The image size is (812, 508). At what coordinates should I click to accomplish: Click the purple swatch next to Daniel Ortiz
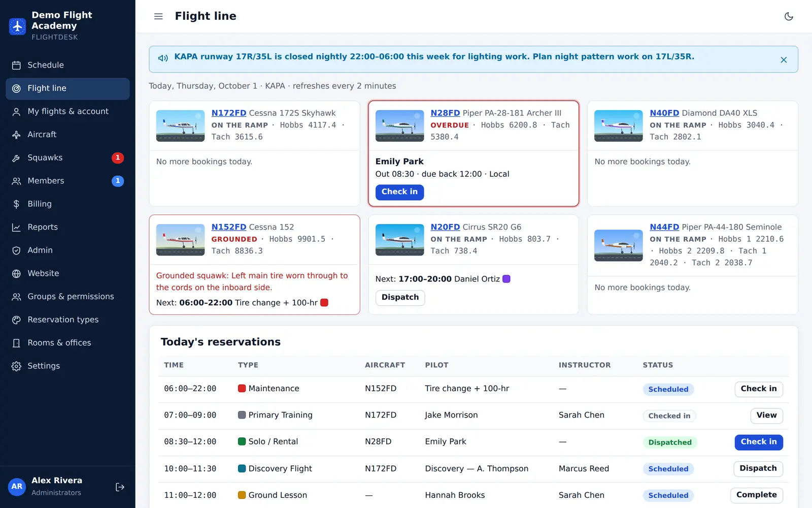pyautogui.click(x=506, y=279)
